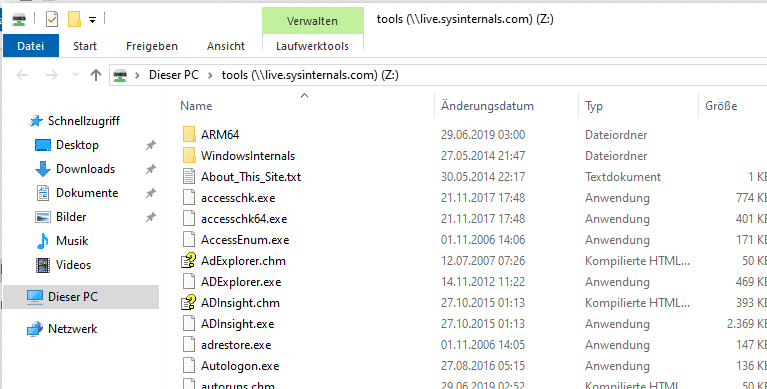The image size is (767, 389).
Task: Open the quick access toolbar customize arrow
Action: pyautogui.click(x=92, y=20)
